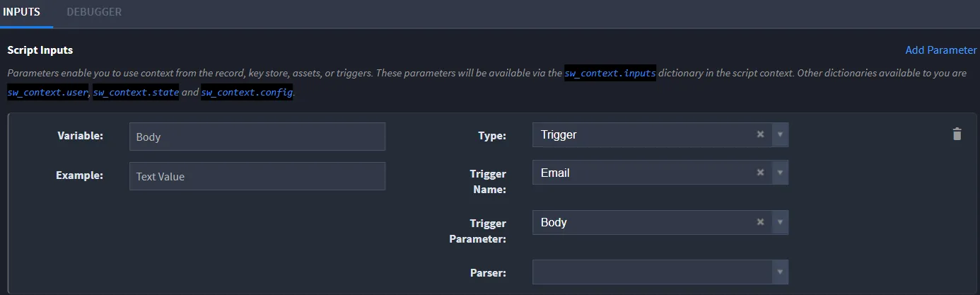Click the Body value in Trigger Parameter
Screen dimensions: 980x295
tap(554, 222)
